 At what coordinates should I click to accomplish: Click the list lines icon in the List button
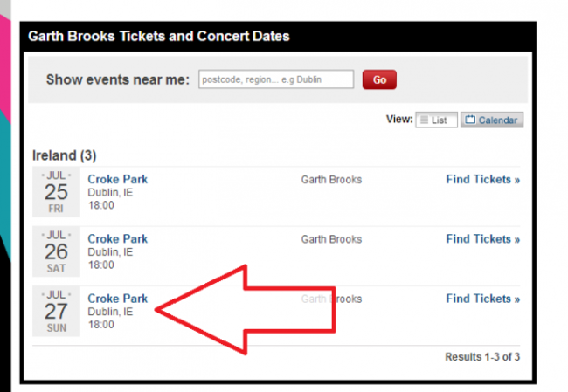(424, 120)
